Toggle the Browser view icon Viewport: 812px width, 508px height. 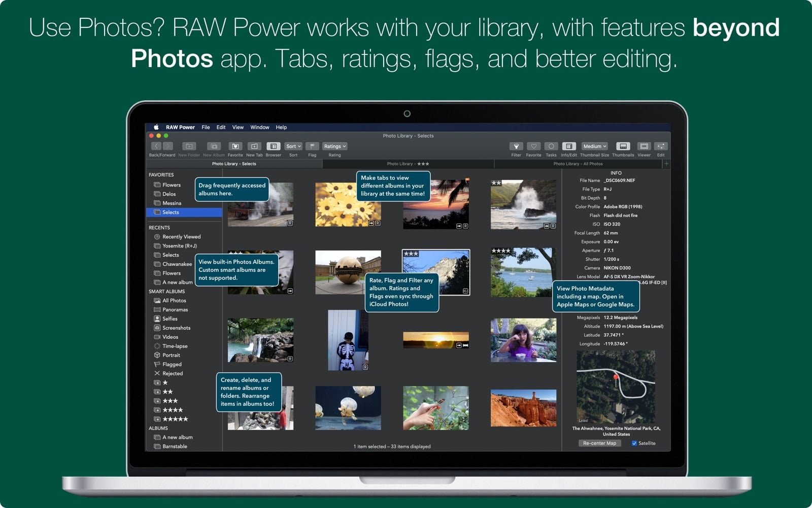pyautogui.click(x=274, y=146)
